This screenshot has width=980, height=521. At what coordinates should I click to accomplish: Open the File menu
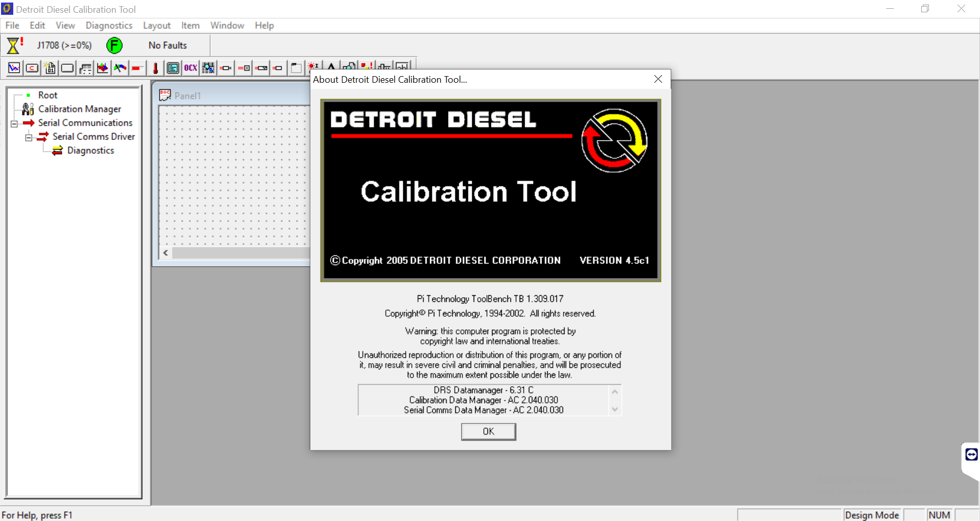click(12, 25)
